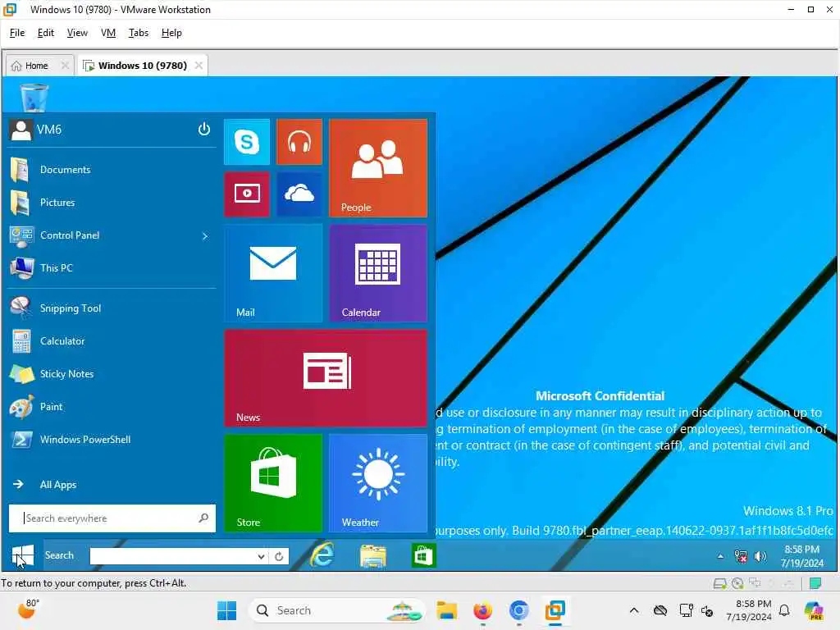Open the Weather tile
The height and width of the screenshot is (630, 840).
pos(377,483)
